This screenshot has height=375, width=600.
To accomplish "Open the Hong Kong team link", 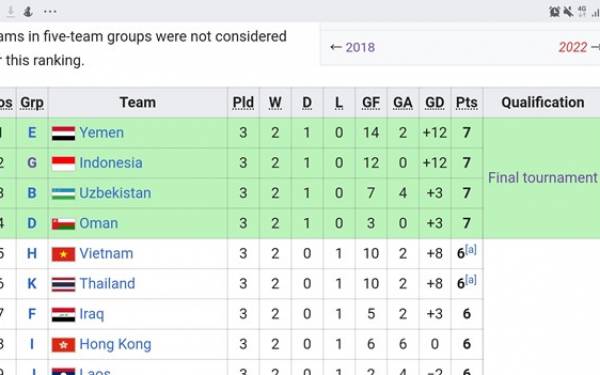I will [115, 344].
